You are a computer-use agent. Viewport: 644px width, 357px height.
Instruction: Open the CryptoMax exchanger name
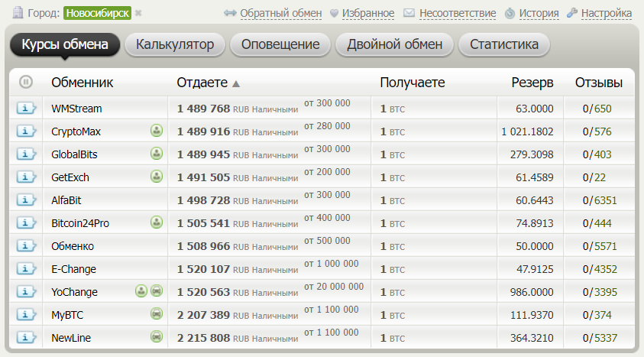76,132
